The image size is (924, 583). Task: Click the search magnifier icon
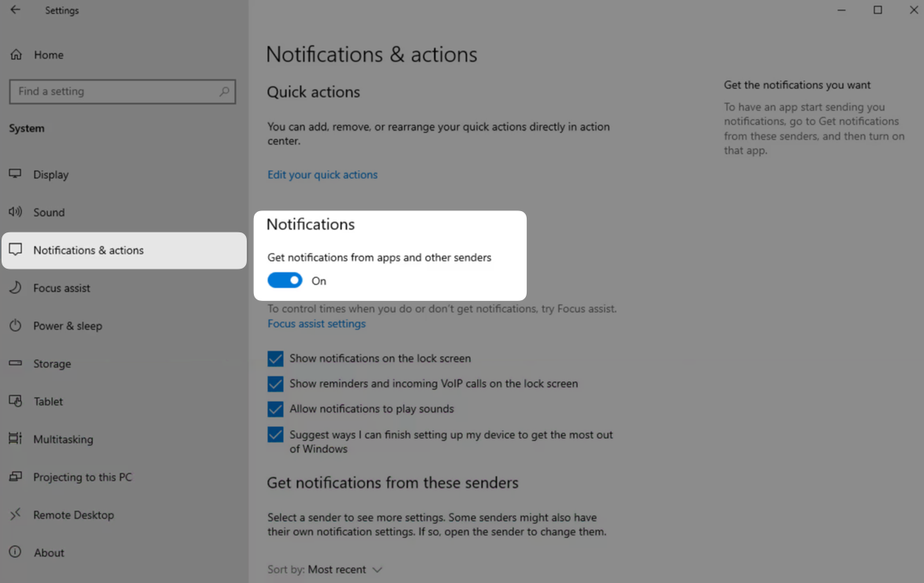[x=225, y=91]
